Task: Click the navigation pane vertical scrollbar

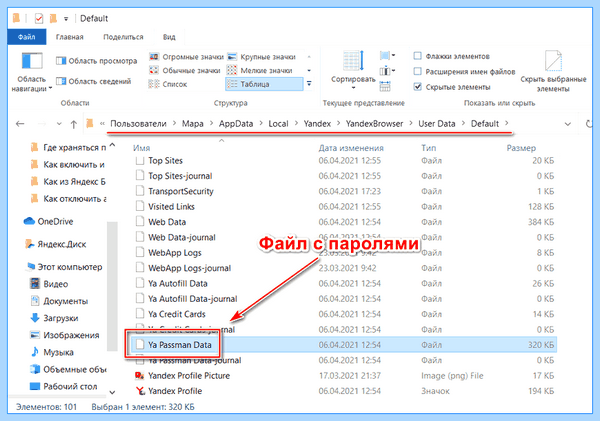Action: pos(112,286)
